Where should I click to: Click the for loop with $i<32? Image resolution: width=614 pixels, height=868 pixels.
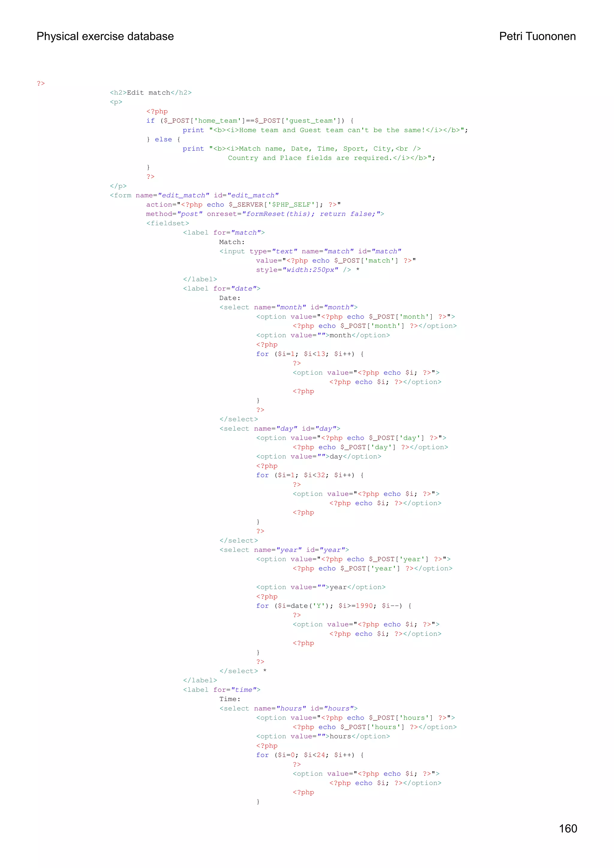309,475
